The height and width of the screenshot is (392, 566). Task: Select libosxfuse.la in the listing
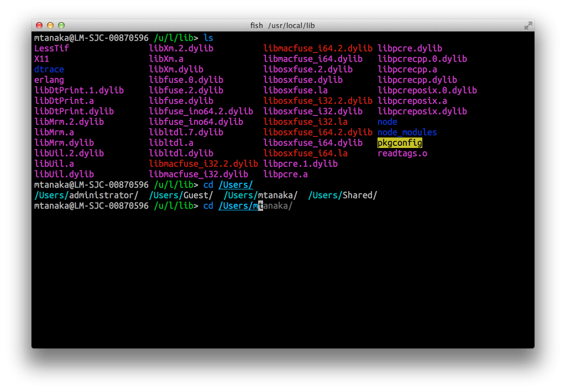coord(296,90)
